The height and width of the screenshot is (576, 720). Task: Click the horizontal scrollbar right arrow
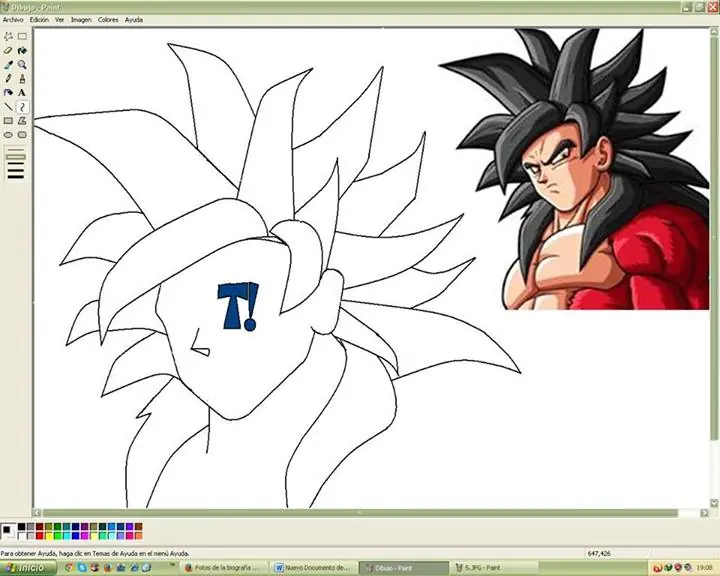[704, 513]
